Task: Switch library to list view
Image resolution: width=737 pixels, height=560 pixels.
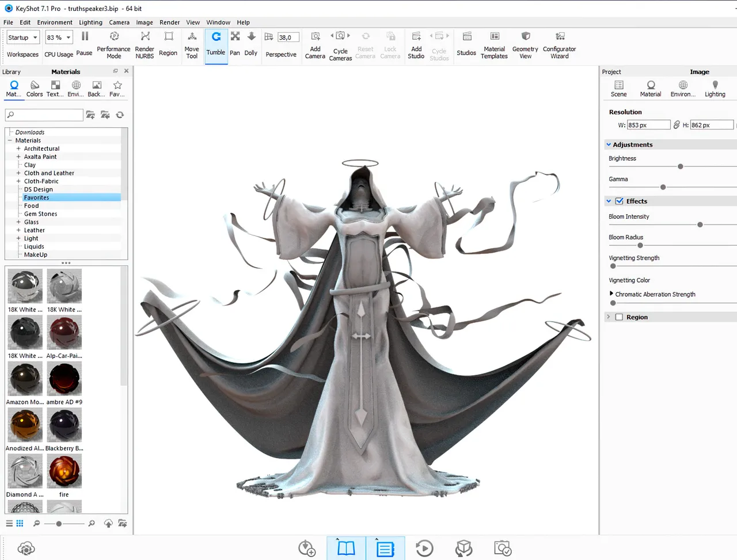Action: tap(9, 523)
